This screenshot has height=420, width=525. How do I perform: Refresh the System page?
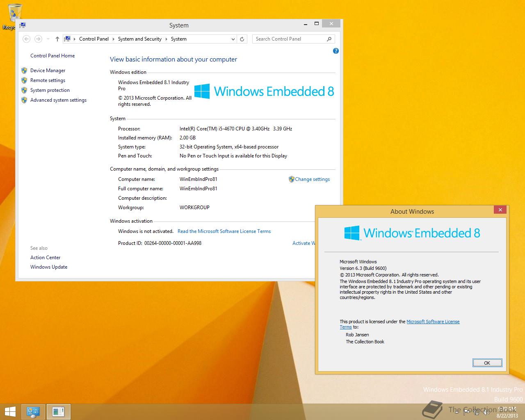[242, 39]
